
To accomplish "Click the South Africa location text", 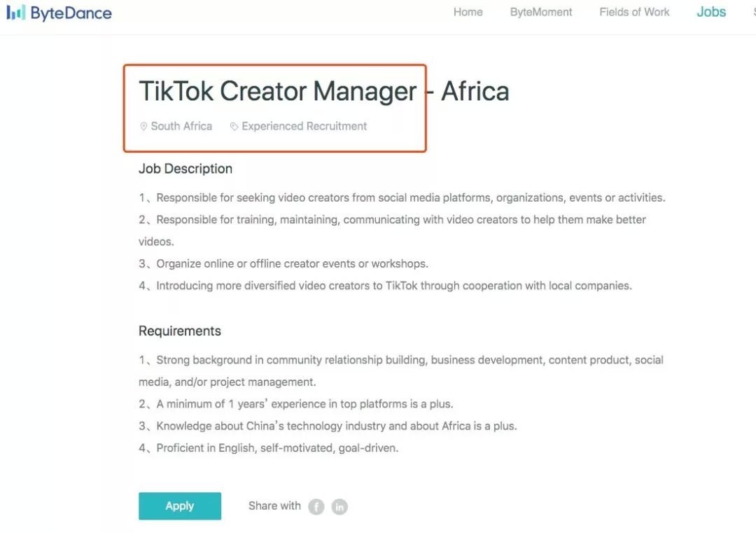I will coord(181,126).
